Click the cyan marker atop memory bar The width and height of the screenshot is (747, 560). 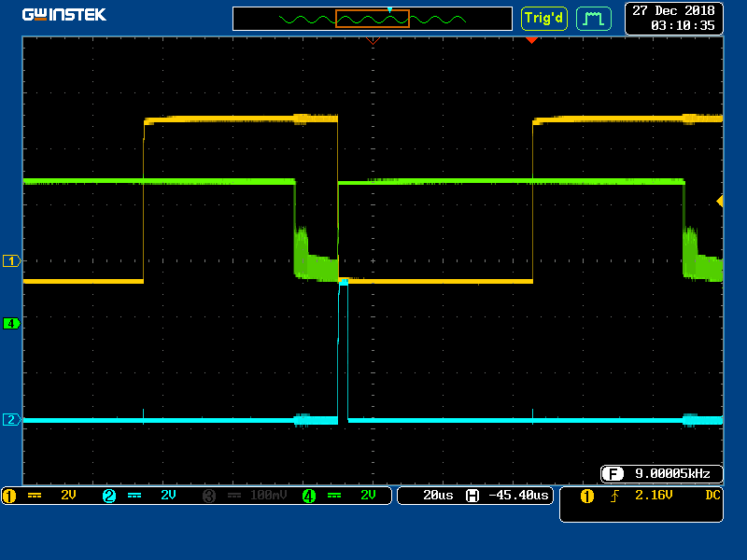pos(389,9)
